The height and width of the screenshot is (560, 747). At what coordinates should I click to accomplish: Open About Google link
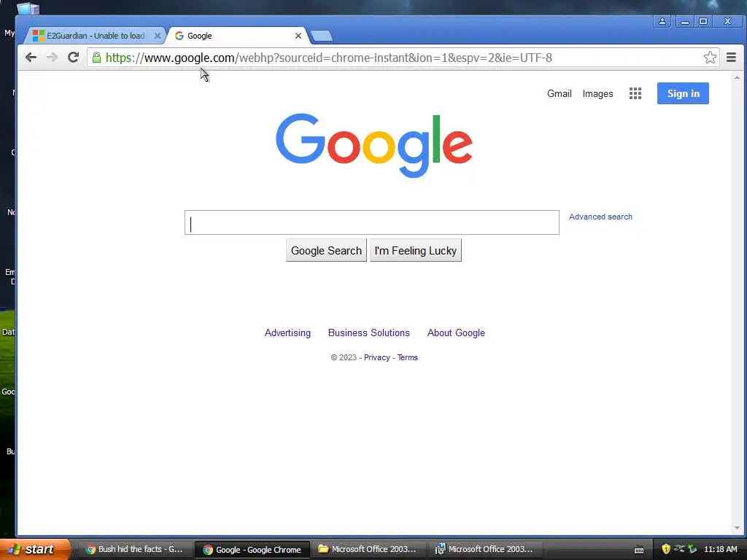[x=456, y=332]
